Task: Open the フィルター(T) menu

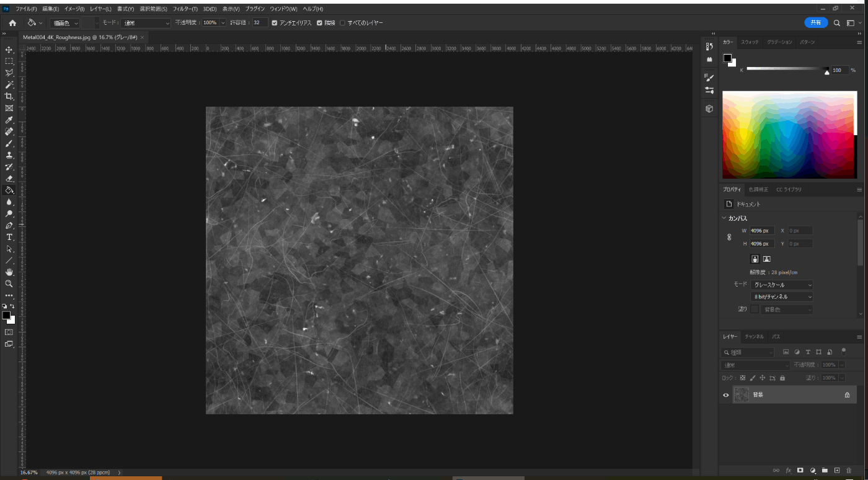Action: click(185, 9)
